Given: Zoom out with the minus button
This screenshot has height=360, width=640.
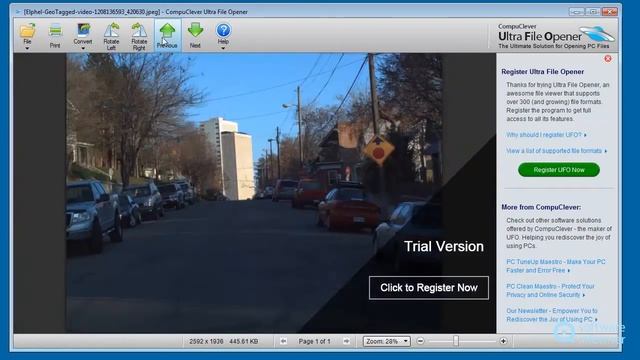Looking at the screenshot, I should point(420,341).
